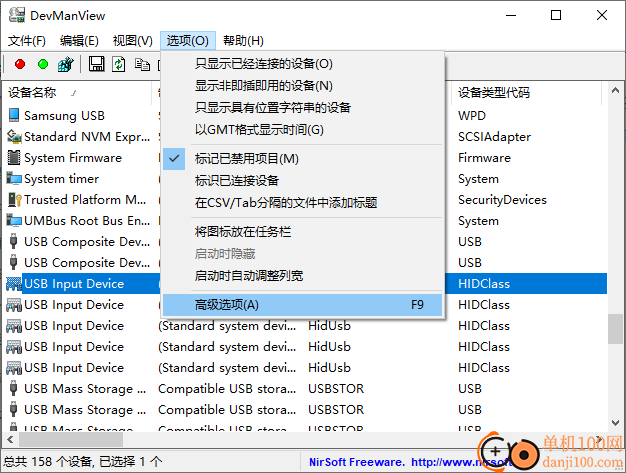The image size is (626, 473).
Task: Toggle 只显示已经连接的设备(O) option
Action: 303,64
